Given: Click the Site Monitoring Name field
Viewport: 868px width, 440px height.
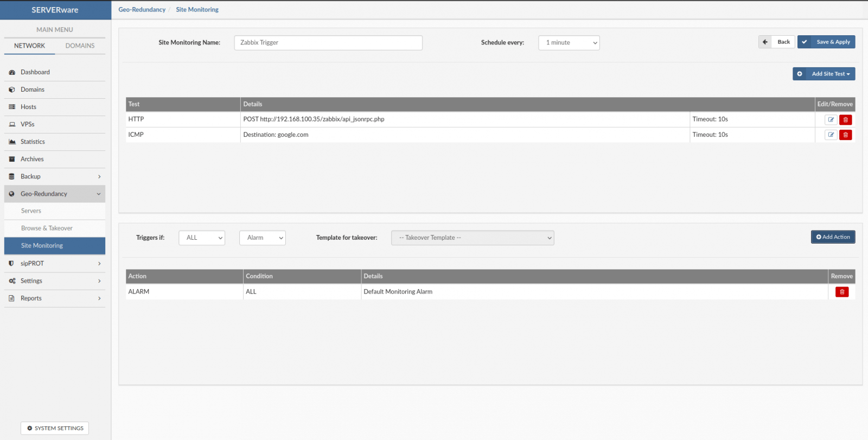Looking at the screenshot, I should click(x=328, y=43).
